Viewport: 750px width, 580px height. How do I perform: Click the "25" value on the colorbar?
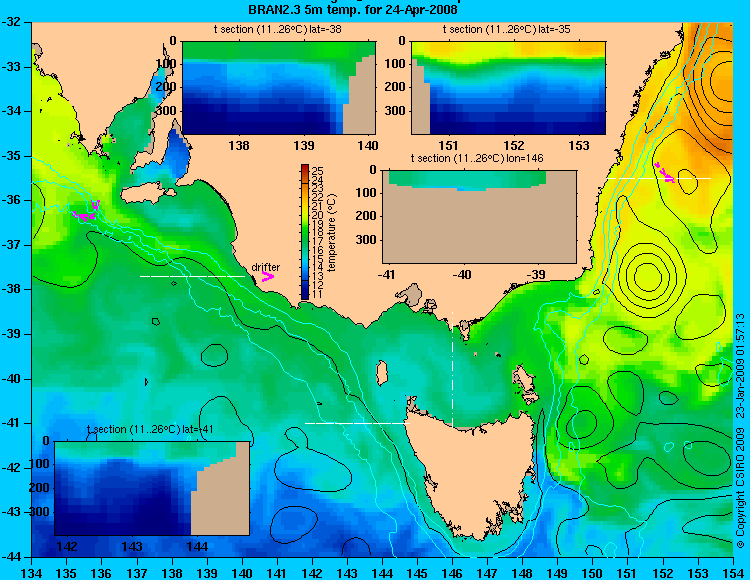pyautogui.click(x=317, y=171)
